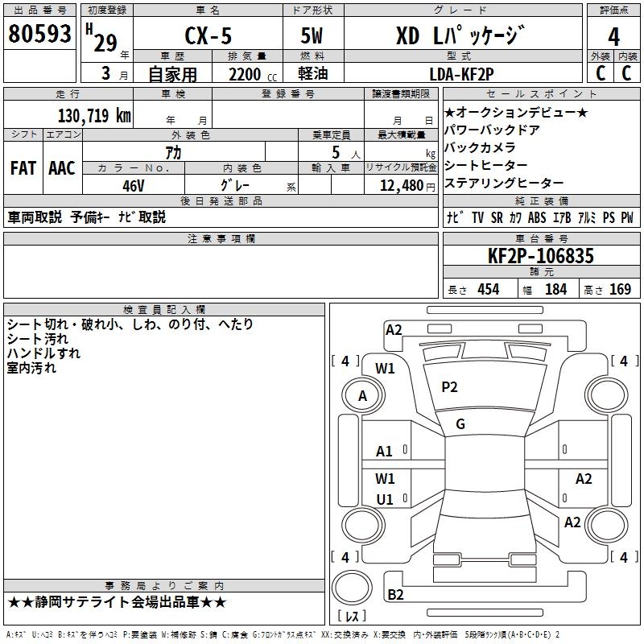
Task: Click the interior grade C under 内装
Action: click(626, 73)
